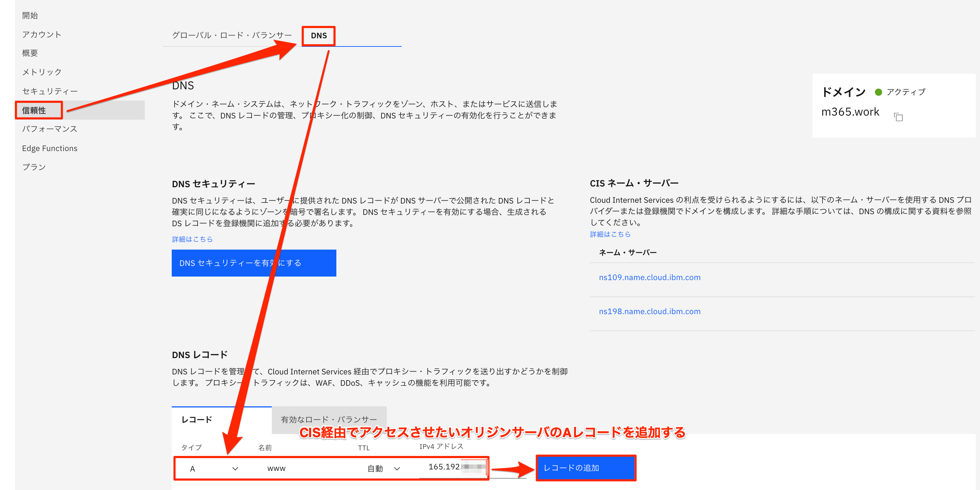Click the レコードの追加 button

tap(585, 468)
